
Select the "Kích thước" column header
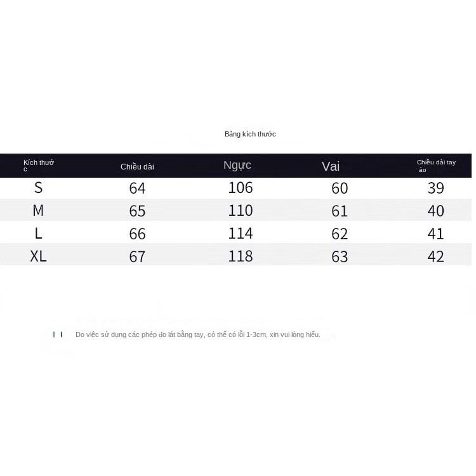tap(38, 165)
